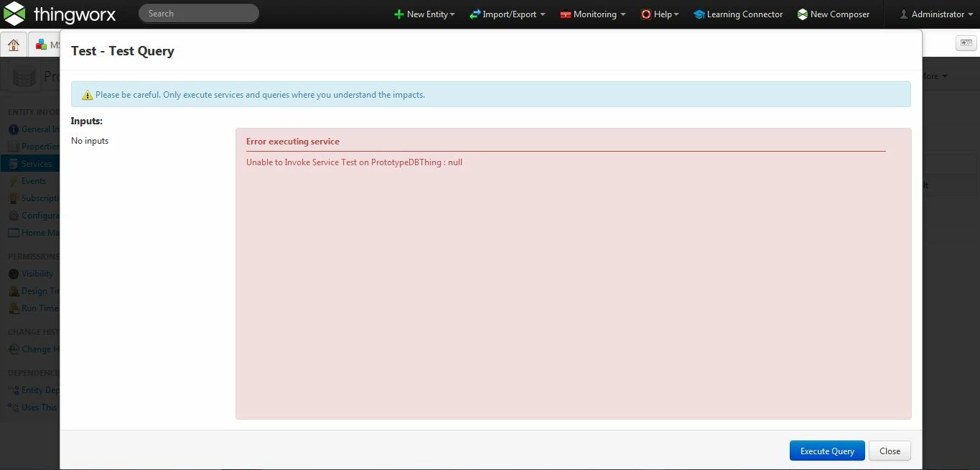Expand the More dropdown behind the dialog

(x=934, y=76)
